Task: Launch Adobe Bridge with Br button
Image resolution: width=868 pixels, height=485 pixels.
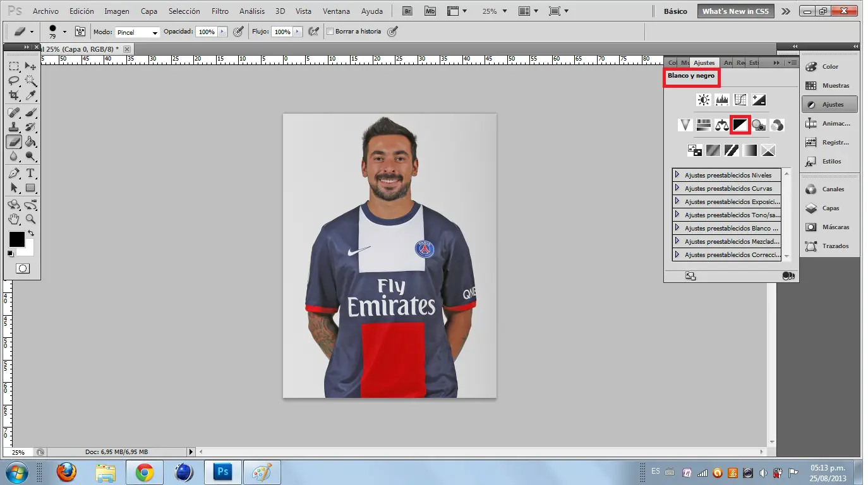Action: [x=408, y=11]
